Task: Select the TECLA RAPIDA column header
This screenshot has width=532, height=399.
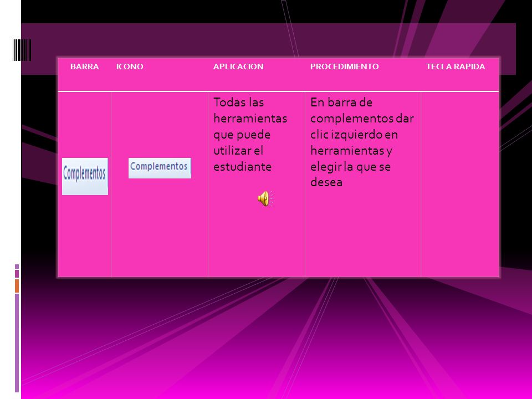Action: click(x=456, y=66)
